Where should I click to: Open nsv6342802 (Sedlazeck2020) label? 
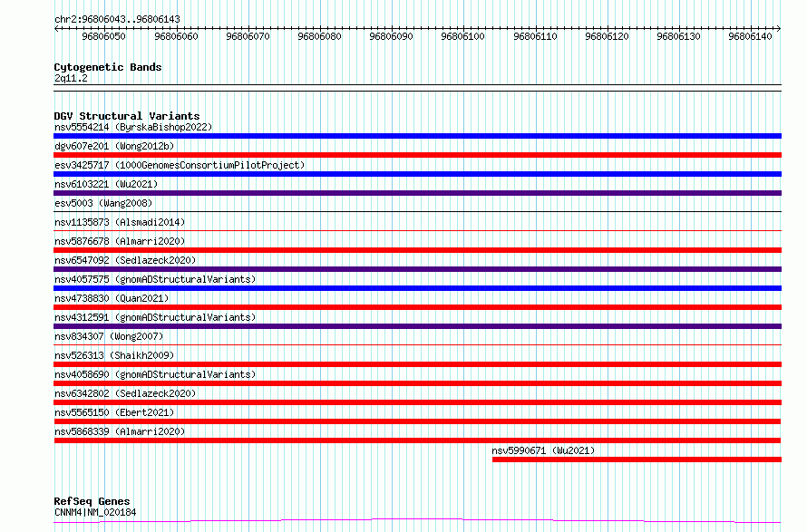point(125,393)
